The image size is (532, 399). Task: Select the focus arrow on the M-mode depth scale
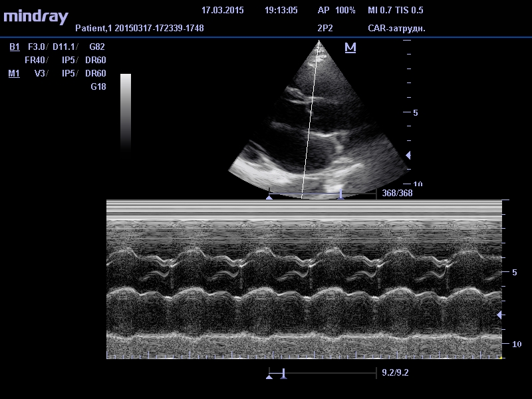pos(500,315)
